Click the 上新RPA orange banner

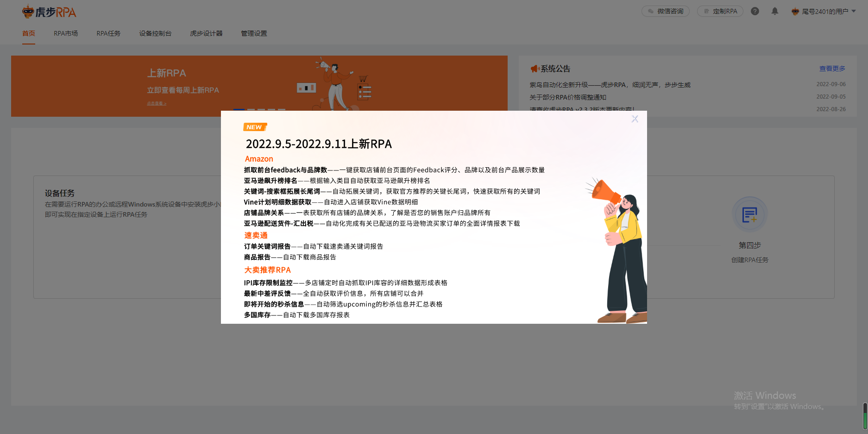coord(259,86)
